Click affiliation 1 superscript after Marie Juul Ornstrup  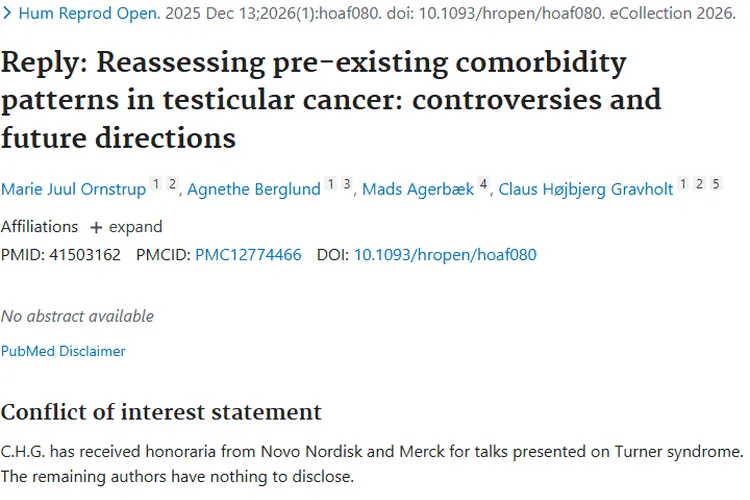click(155, 185)
